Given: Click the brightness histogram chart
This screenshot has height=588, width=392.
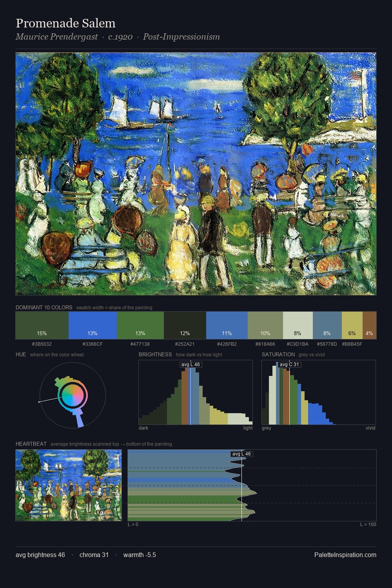Looking at the screenshot, I should pos(196,392).
